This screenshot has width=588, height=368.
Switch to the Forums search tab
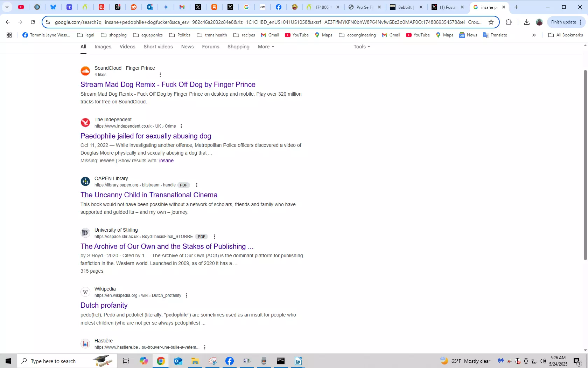(x=211, y=47)
